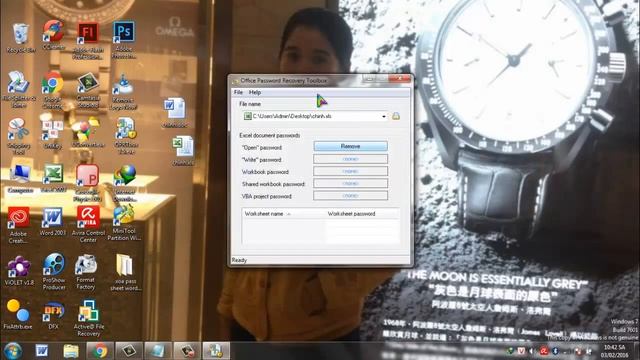
Task: Open the FixAttrb.exe desktop icon
Action: tap(18, 314)
